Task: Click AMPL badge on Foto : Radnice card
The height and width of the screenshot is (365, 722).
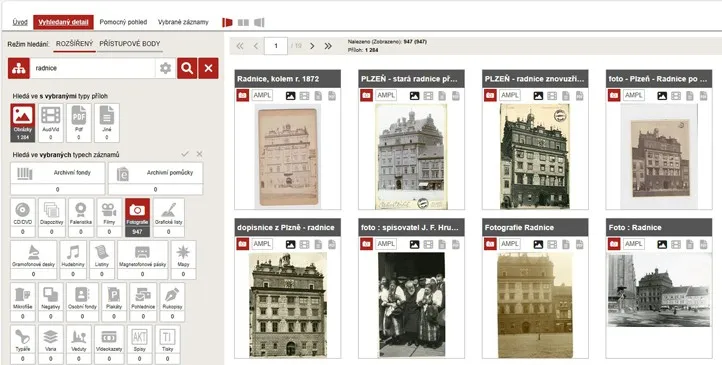Action: 634,244
